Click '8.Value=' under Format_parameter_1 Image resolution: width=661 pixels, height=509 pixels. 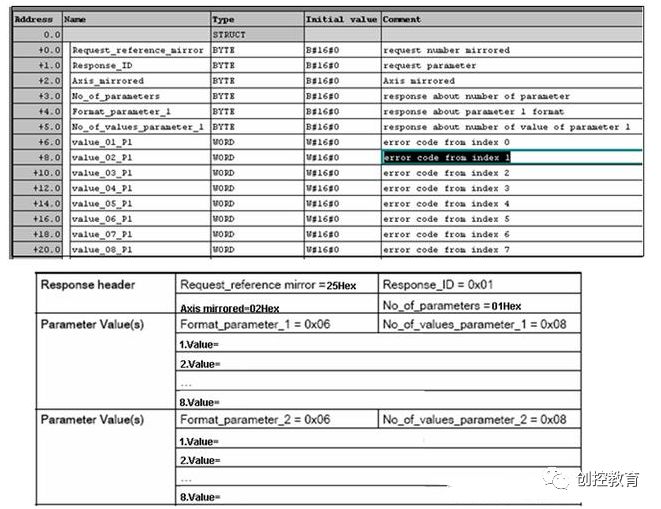(378, 401)
